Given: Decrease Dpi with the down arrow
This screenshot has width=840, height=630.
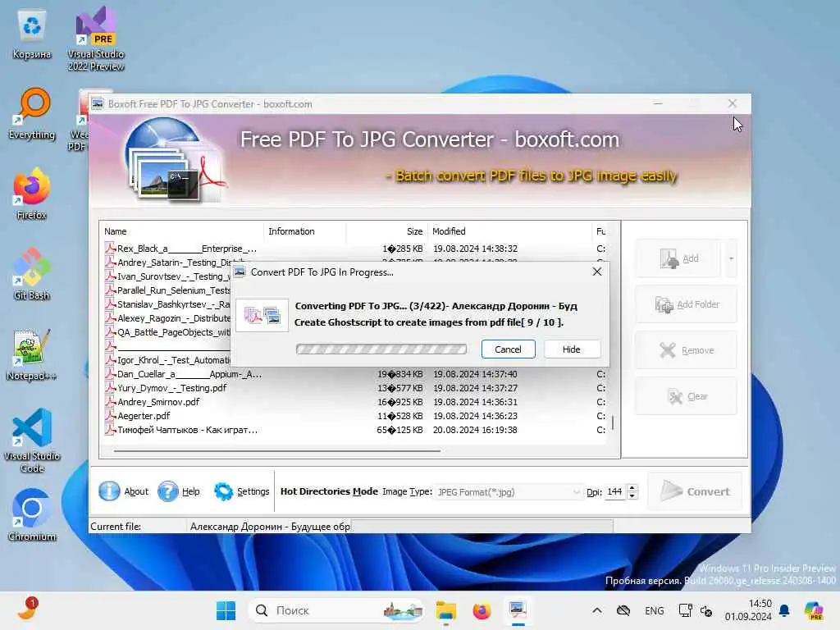Looking at the screenshot, I should [x=632, y=495].
